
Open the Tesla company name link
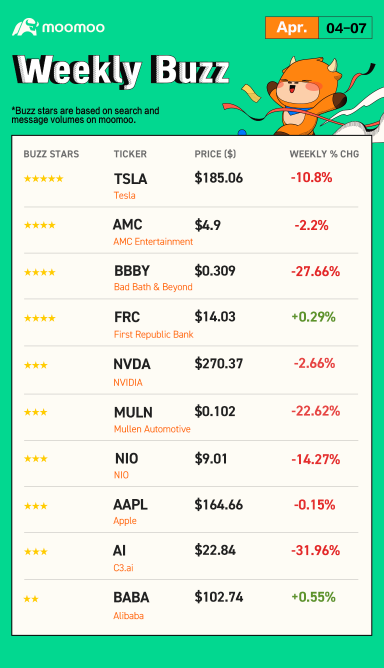(124, 196)
